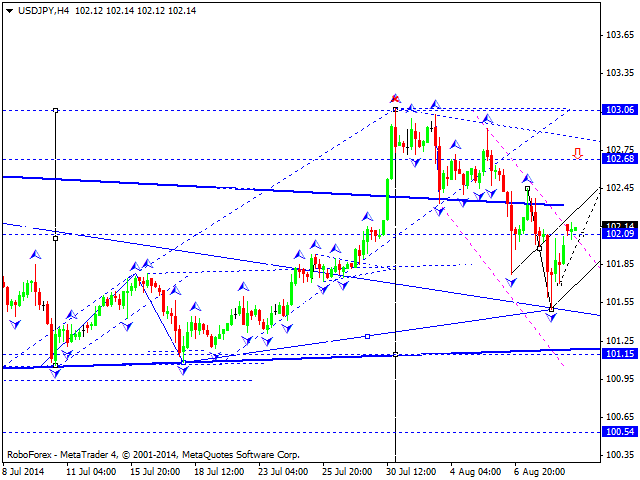This screenshot has width=640, height=480.
Task: Click the current price tag 102.14
Action: pos(620,225)
